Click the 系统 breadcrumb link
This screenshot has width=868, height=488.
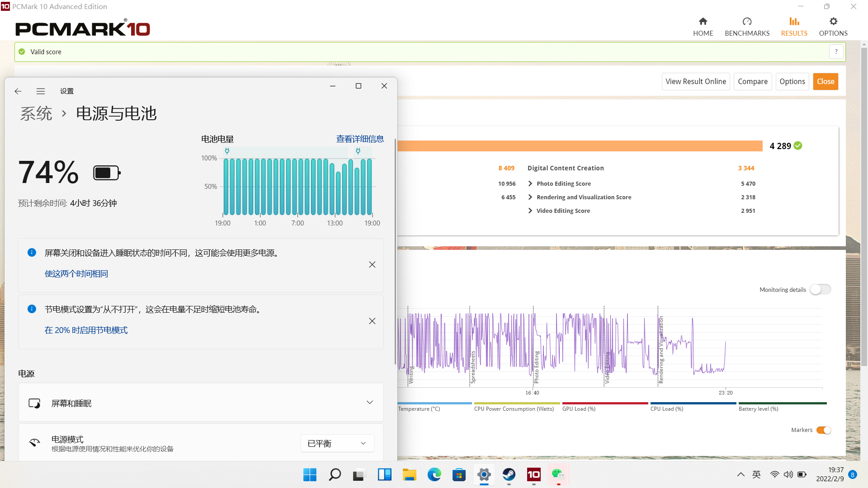pos(36,113)
